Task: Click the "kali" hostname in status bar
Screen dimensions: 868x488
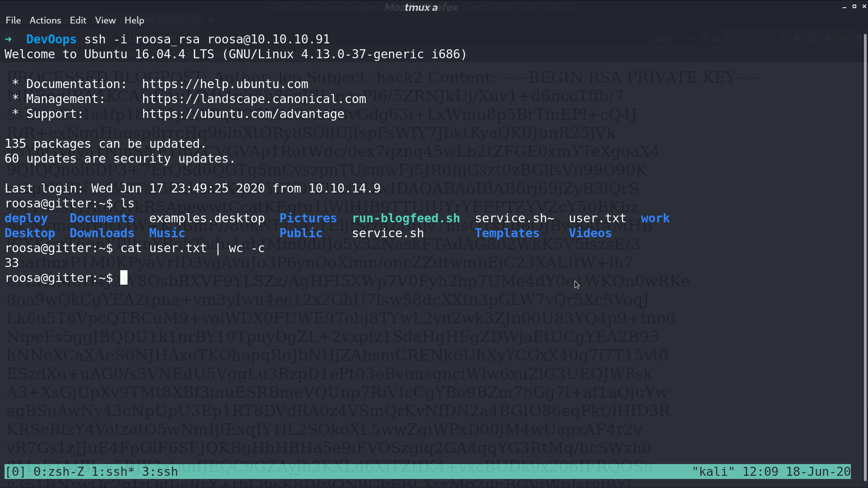Action: pyautogui.click(x=713, y=472)
